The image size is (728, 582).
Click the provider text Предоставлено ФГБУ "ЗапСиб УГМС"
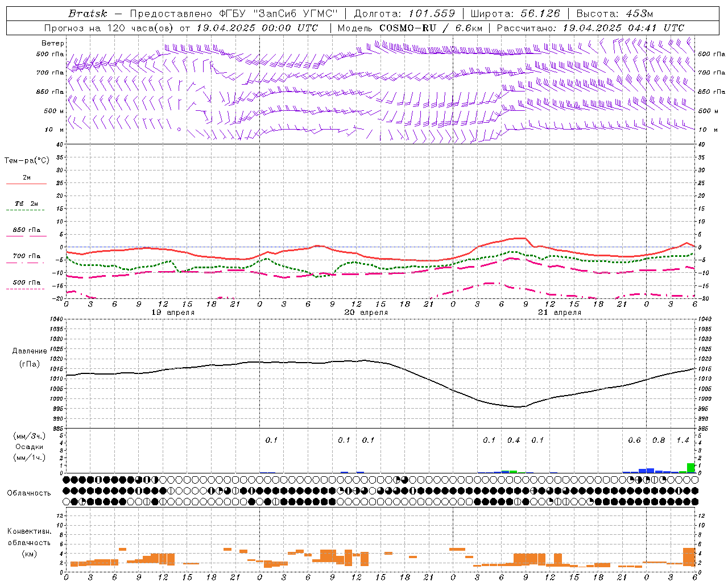[234, 14]
